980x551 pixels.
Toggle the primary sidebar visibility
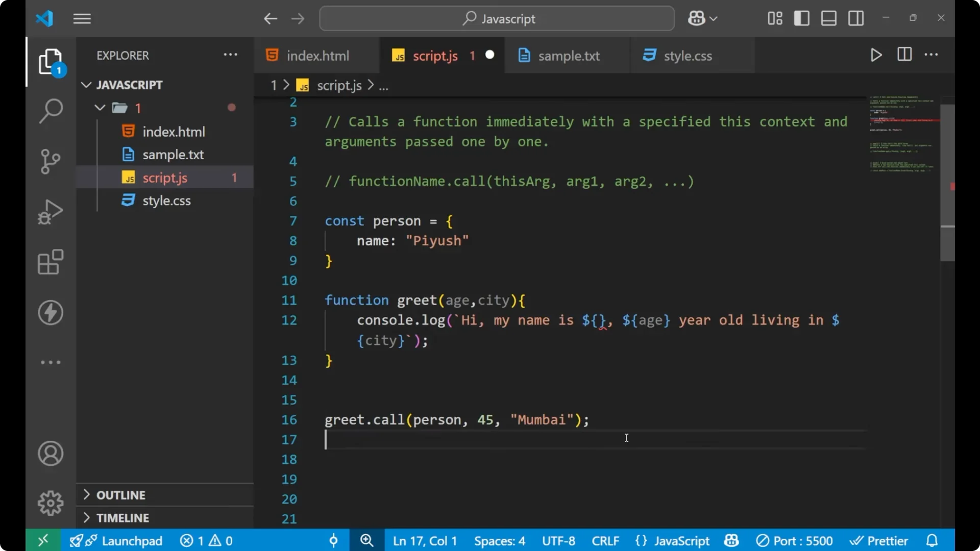pos(801,18)
